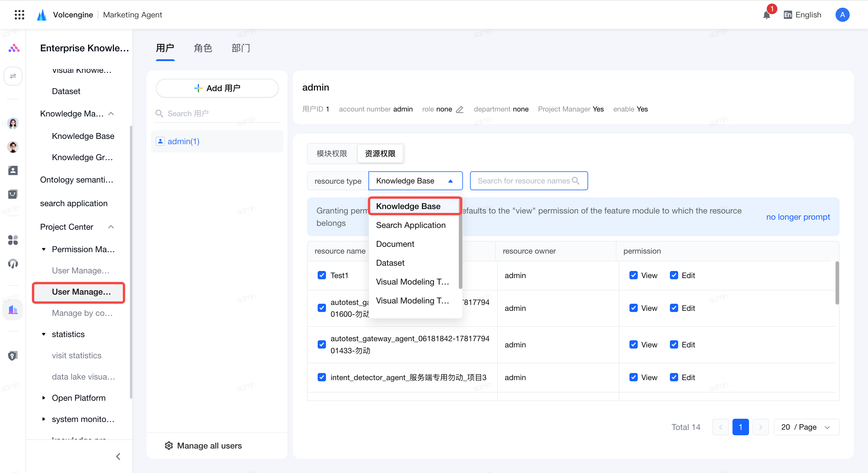Viewport: 868px width, 473px height.
Task: Collapse sidebar with left chevron
Action: (118, 456)
